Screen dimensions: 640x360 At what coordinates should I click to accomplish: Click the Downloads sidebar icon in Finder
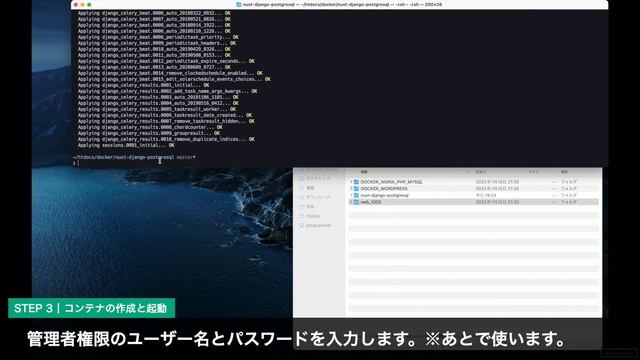[302, 197]
